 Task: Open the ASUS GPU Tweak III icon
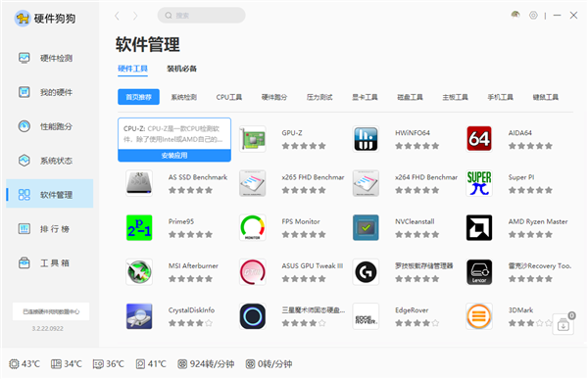pos(253,272)
